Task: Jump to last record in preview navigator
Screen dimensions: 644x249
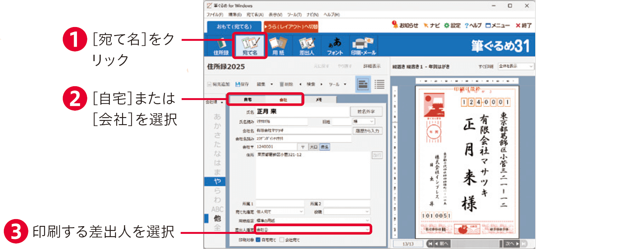Action: point(524,244)
